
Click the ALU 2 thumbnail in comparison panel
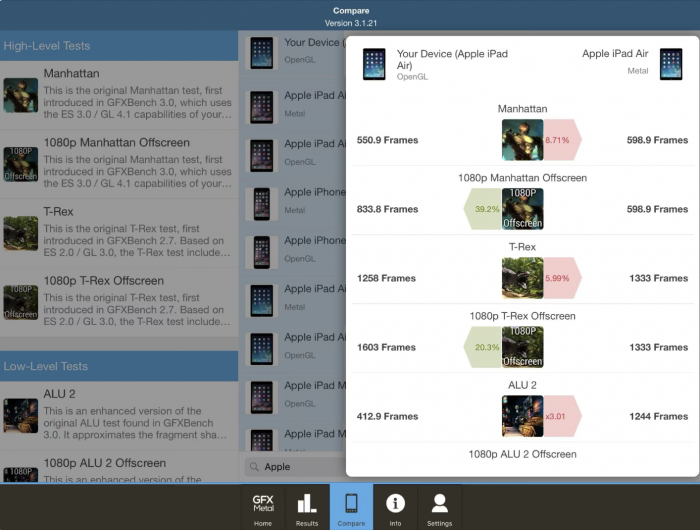522,416
